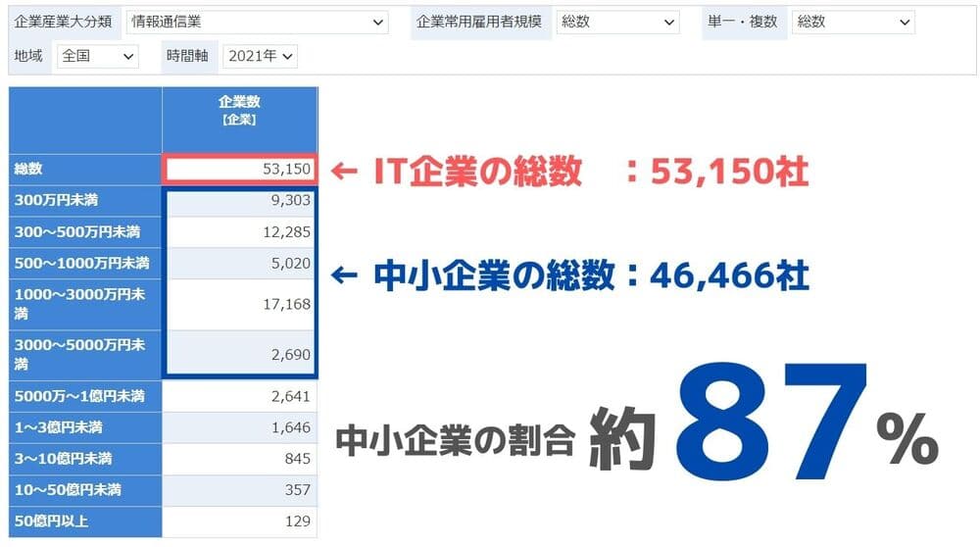Click the 17,168 value cell
This screenshot has height=547, width=980.
click(239, 304)
